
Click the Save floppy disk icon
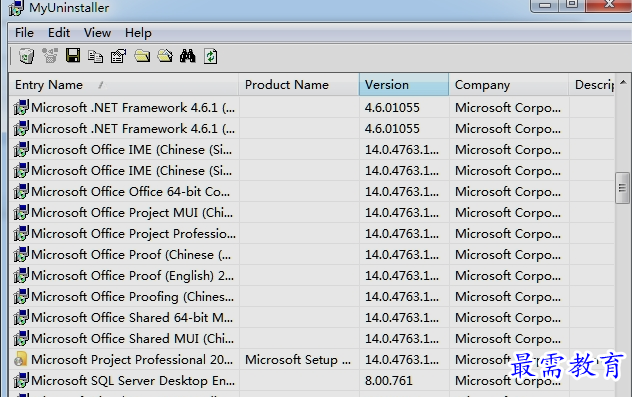(73, 56)
